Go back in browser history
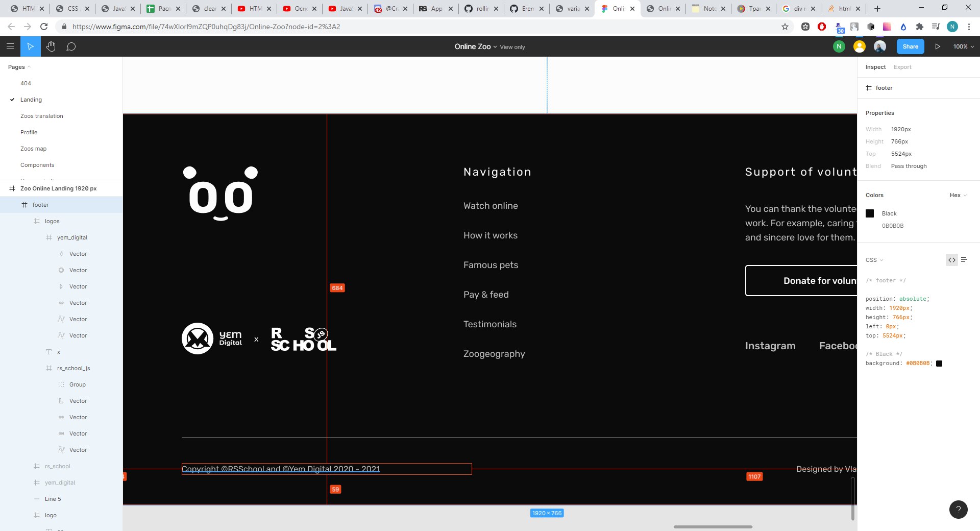 click(11, 27)
